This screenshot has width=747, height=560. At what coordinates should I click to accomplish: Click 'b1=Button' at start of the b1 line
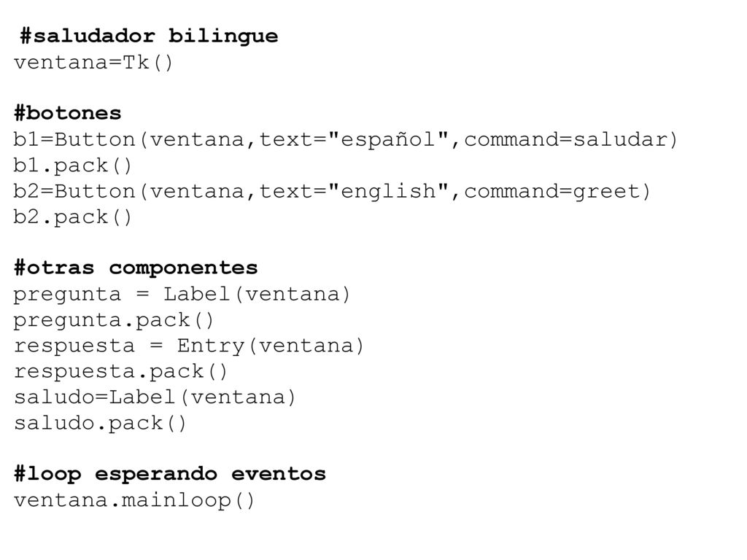pos(74,139)
